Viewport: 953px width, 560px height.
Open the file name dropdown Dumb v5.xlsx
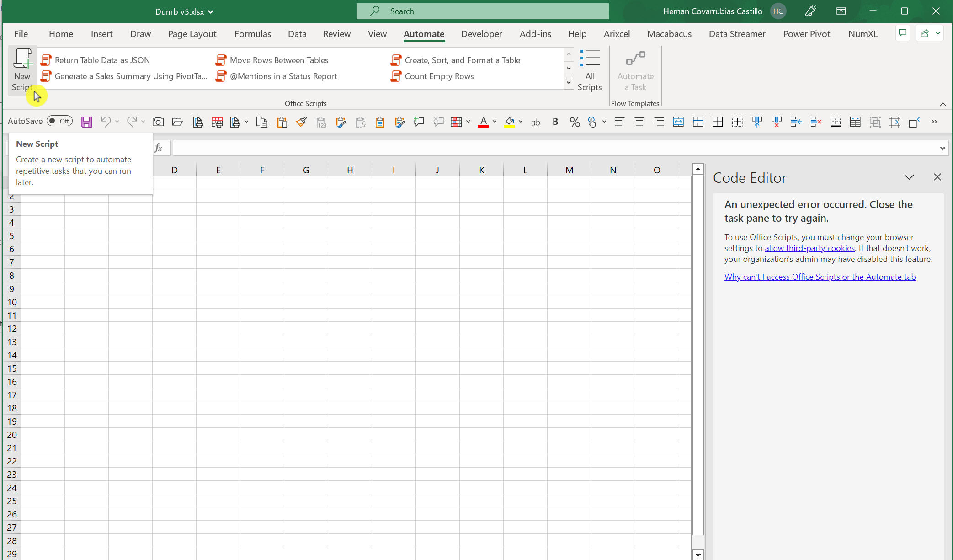[185, 11]
